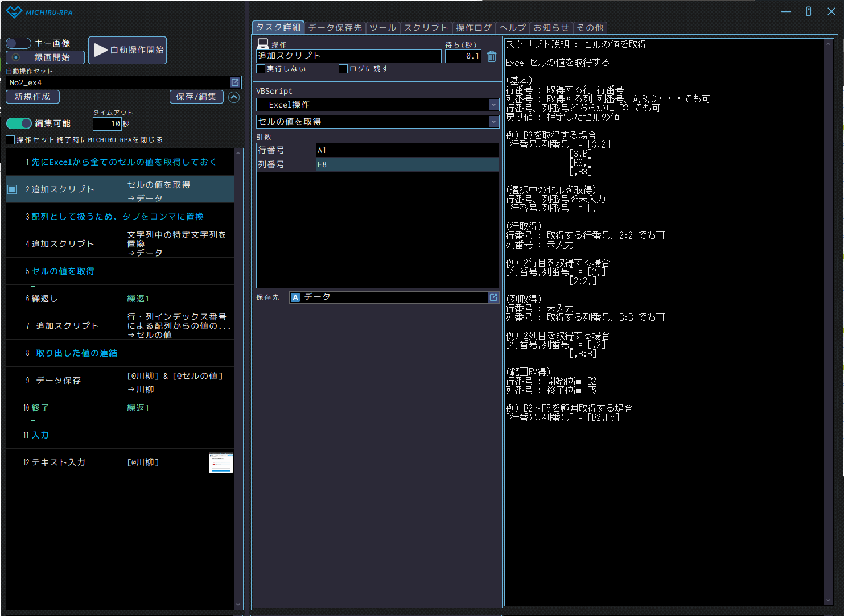Click the open icon in 保存先 field

[x=493, y=297]
